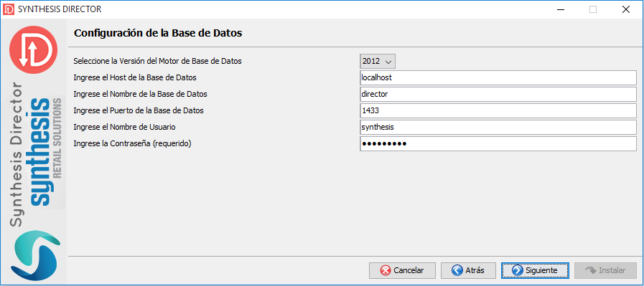Click the title bar Synthesis Director app icon
Screen dimensions: 644x286
tap(9, 9)
